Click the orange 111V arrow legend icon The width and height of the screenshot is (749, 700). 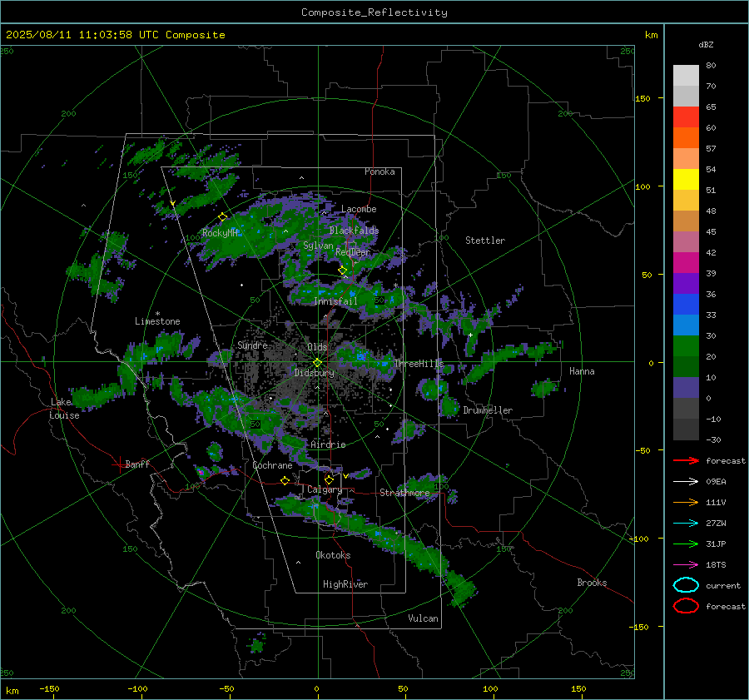click(x=686, y=502)
